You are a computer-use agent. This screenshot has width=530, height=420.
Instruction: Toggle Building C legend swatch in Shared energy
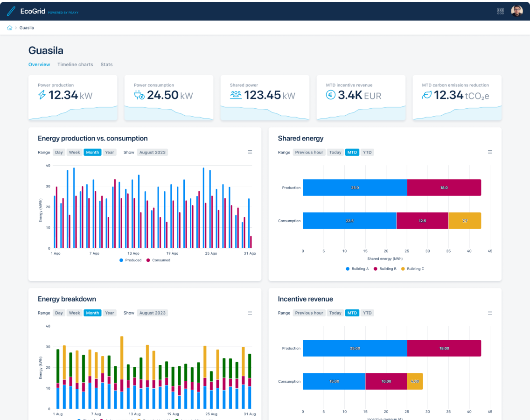[403, 269]
